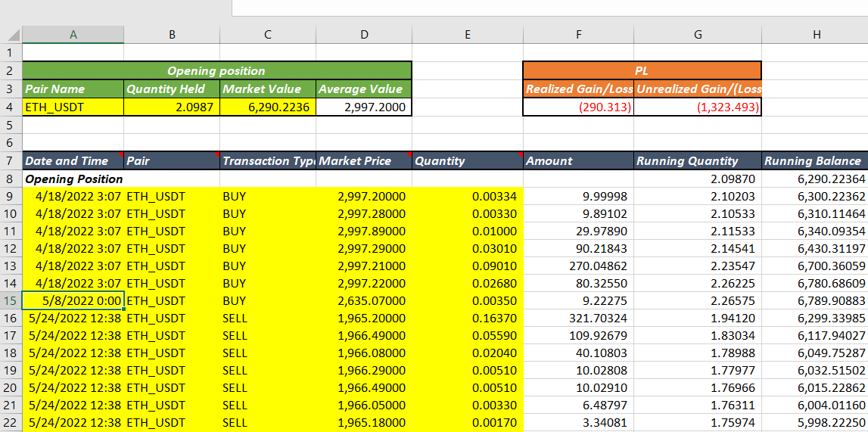Image resolution: width=868 pixels, height=432 pixels.
Task: Click the 5,998.22250 running balance cell
Action: [815, 423]
